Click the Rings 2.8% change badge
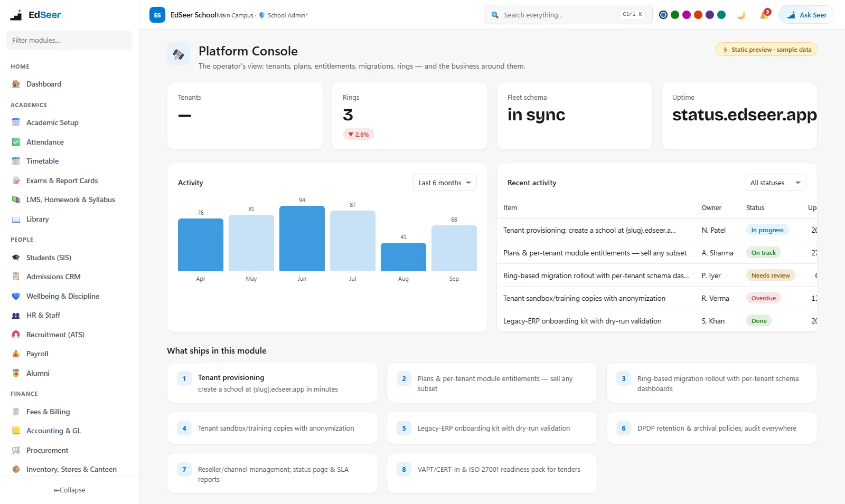 359,135
